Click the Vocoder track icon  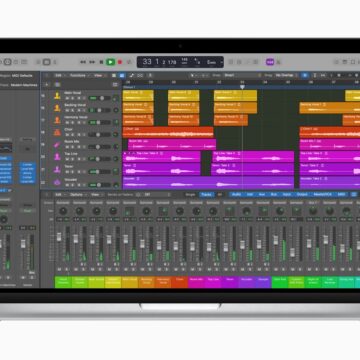point(57,182)
